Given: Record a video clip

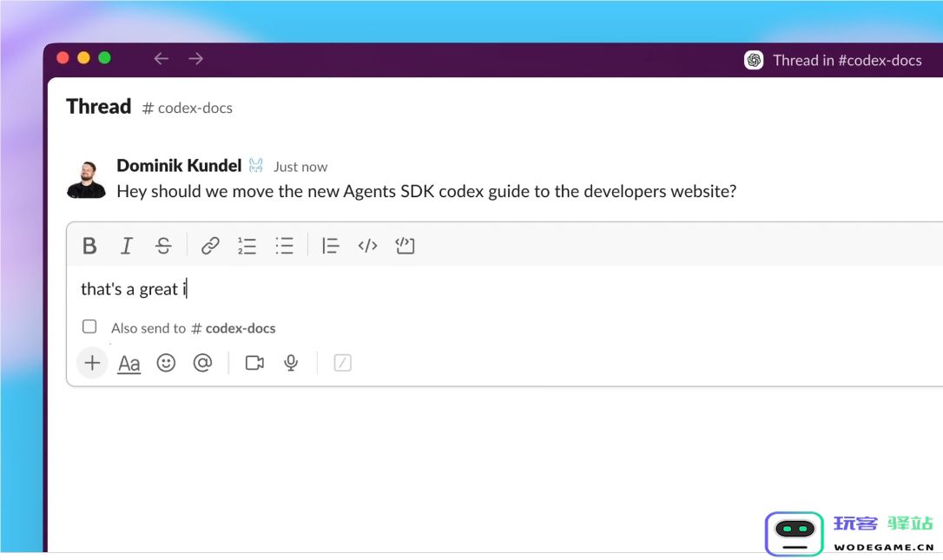Looking at the screenshot, I should coord(254,363).
